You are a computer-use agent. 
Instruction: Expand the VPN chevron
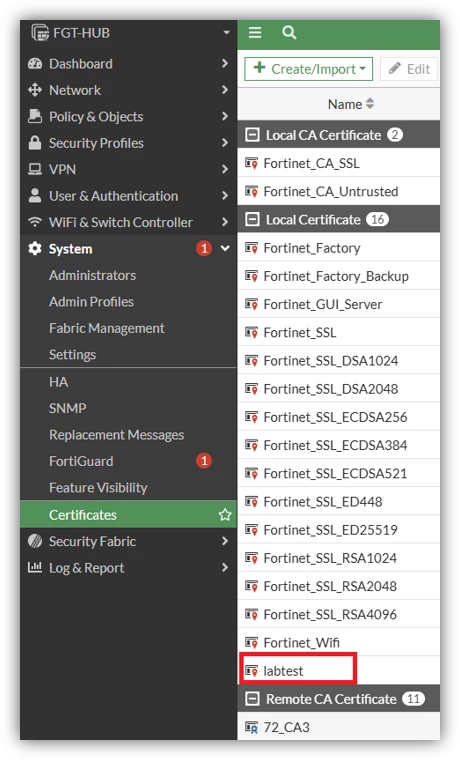click(224, 169)
